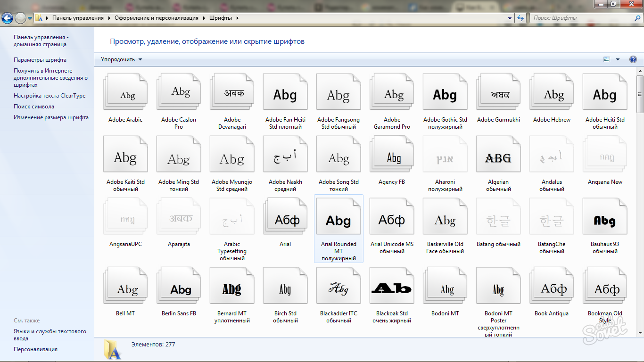Open the recent pages dropdown arrow
Screen dimensions: 644x362
30,18
